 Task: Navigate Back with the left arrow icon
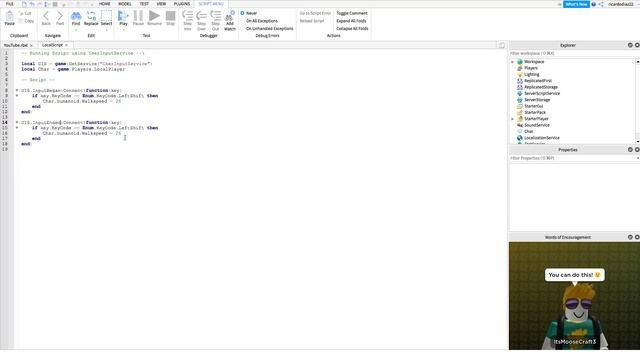[x=46, y=16]
